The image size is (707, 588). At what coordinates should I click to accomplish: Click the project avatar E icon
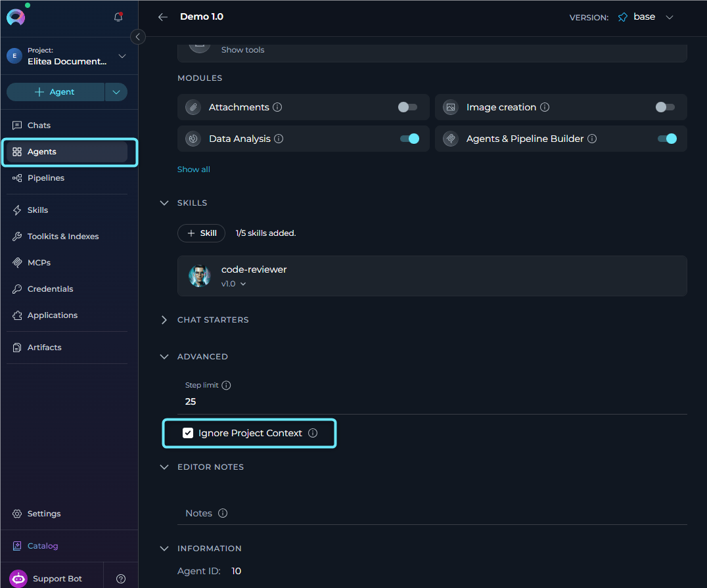pos(14,56)
